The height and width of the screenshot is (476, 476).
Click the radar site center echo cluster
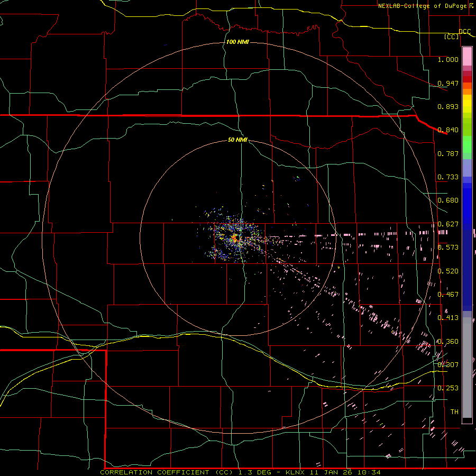pyautogui.click(x=235, y=237)
